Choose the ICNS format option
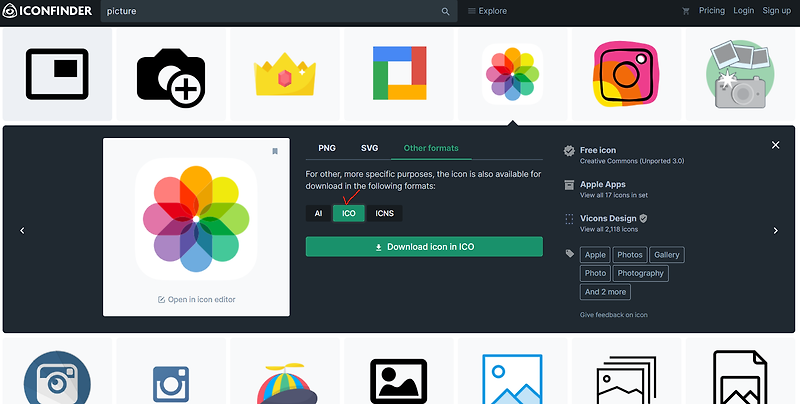This screenshot has width=800, height=404. [385, 213]
